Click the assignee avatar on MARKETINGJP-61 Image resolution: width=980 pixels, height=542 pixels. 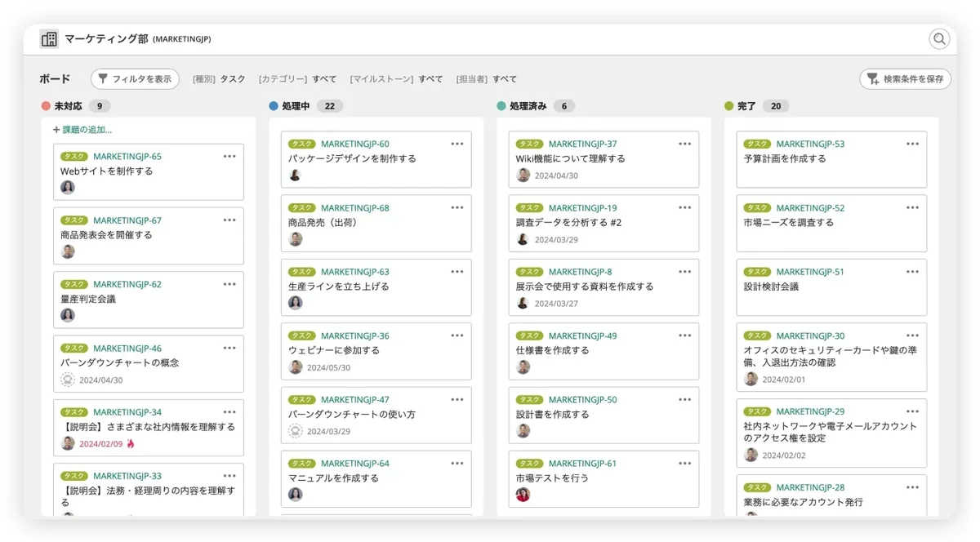pyautogui.click(x=523, y=494)
